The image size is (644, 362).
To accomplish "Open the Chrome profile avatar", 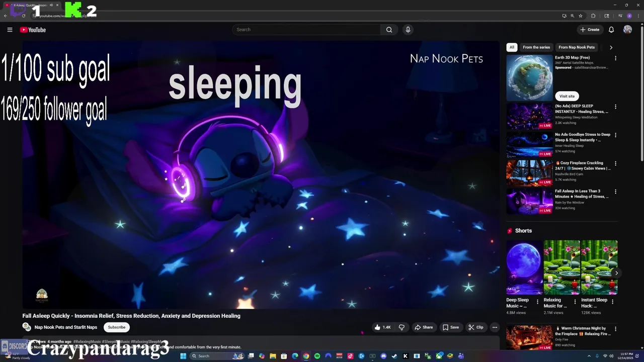I will click(x=629, y=16).
